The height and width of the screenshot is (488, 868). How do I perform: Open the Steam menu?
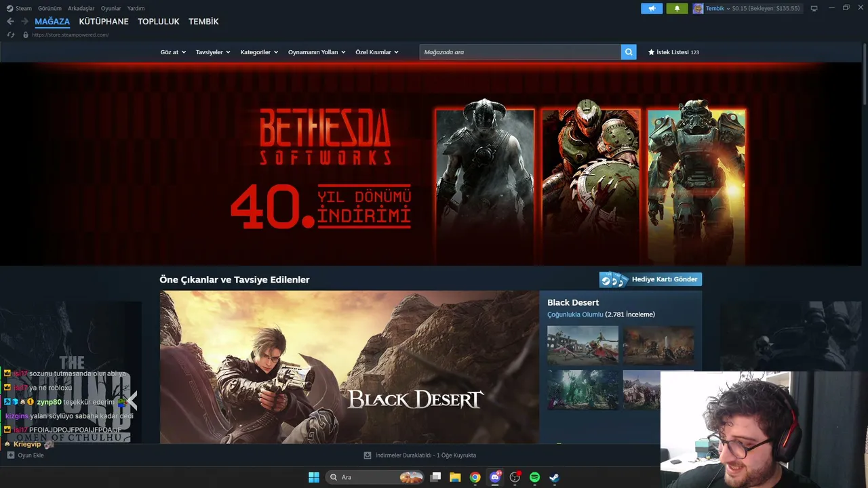(x=24, y=9)
